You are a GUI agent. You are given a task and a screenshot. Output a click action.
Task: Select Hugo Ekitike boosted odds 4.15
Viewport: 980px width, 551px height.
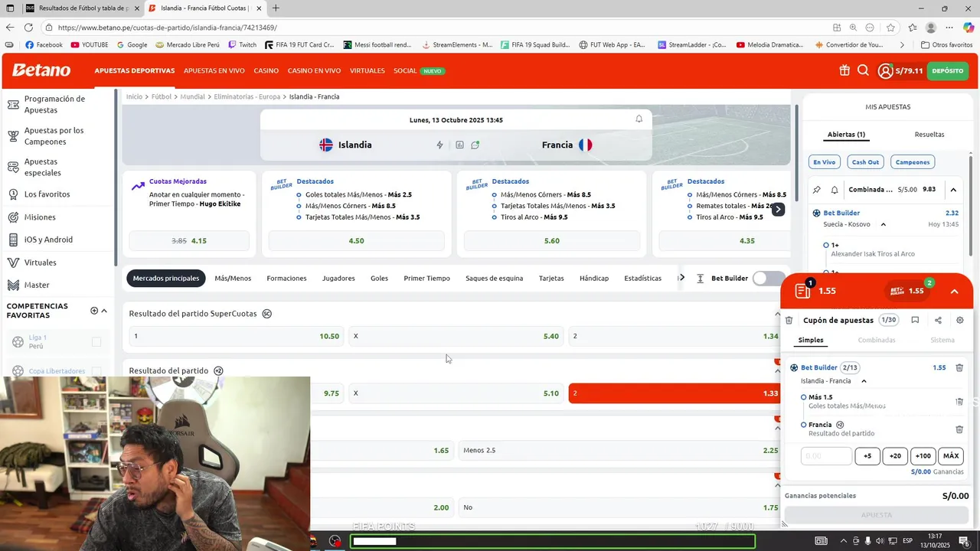189,240
